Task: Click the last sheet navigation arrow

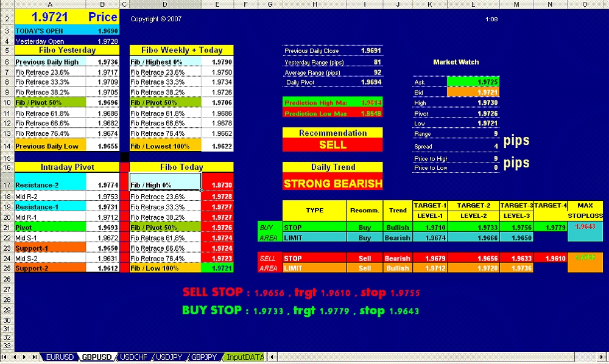Action: [x=33, y=357]
